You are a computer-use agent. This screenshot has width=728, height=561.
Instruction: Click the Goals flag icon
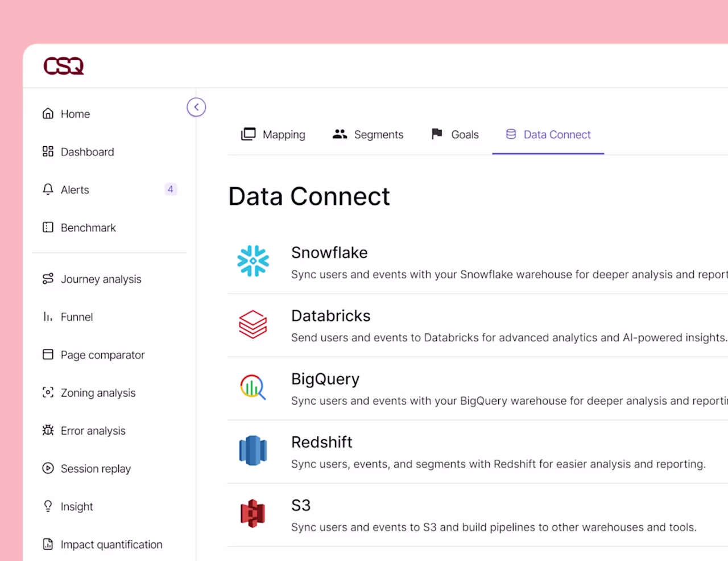point(437,134)
